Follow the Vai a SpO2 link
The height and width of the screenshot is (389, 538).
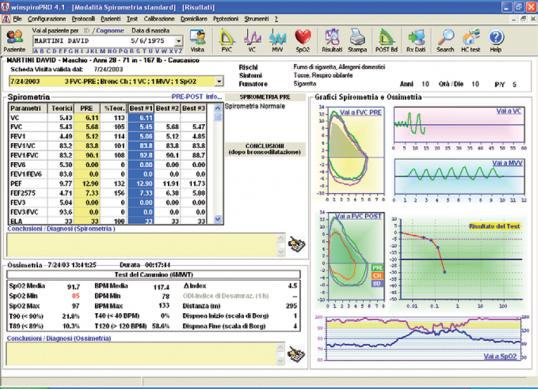tap(500, 356)
